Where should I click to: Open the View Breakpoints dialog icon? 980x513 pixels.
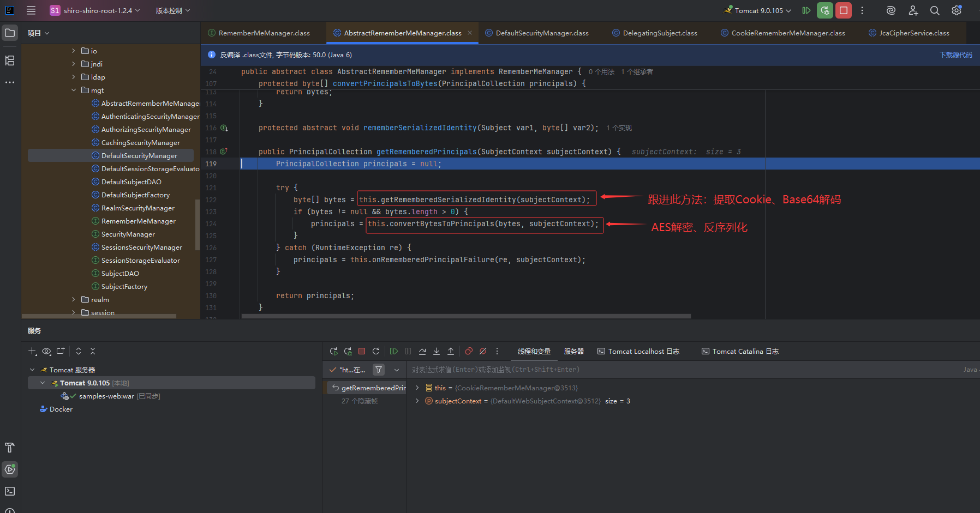469,352
